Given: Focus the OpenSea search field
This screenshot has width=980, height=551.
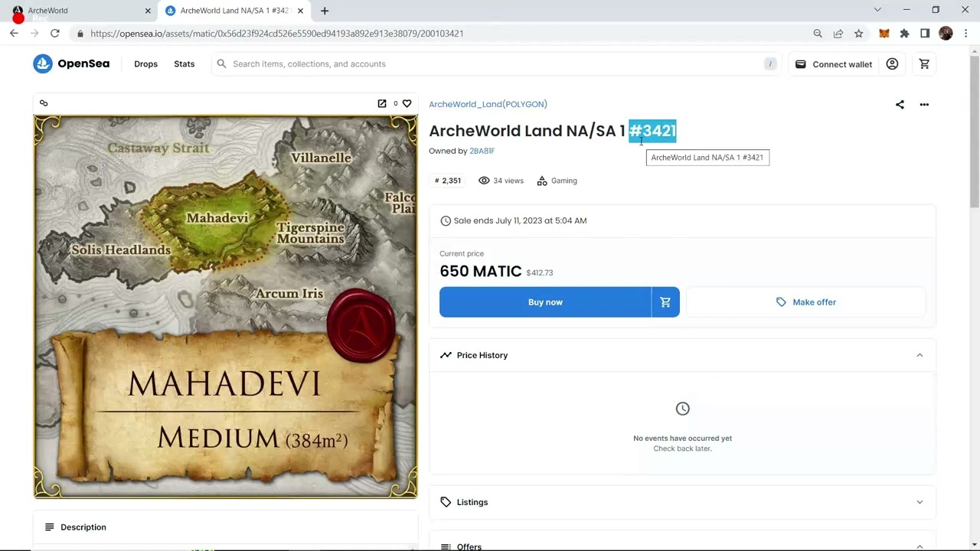Looking at the screenshot, I should [x=496, y=64].
